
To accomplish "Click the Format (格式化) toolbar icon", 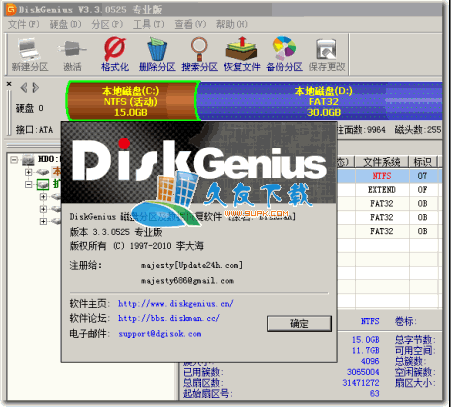I will (x=115, y=54).
